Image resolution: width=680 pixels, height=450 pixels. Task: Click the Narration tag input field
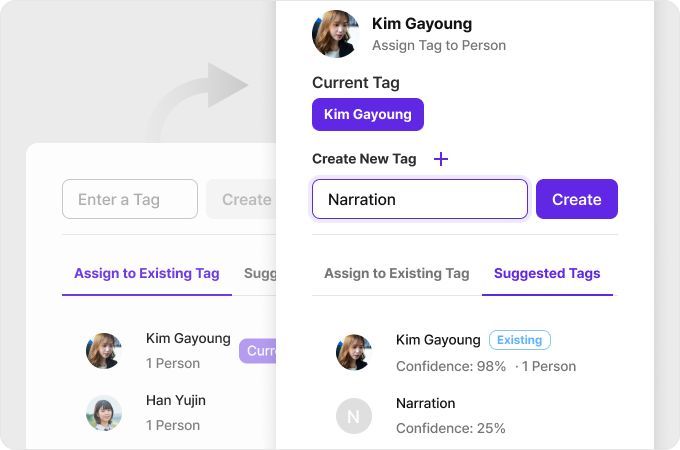419,199
